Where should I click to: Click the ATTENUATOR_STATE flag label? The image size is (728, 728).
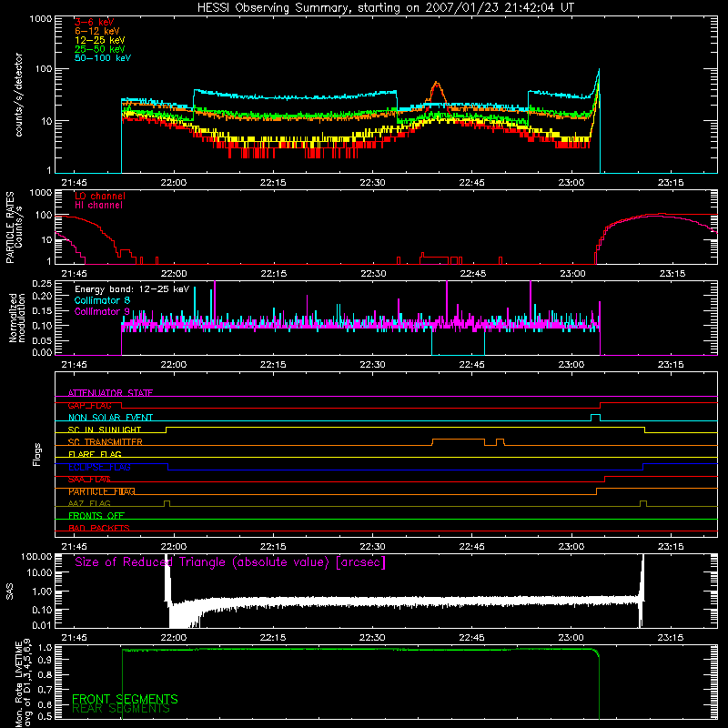(x=110, y=393)
